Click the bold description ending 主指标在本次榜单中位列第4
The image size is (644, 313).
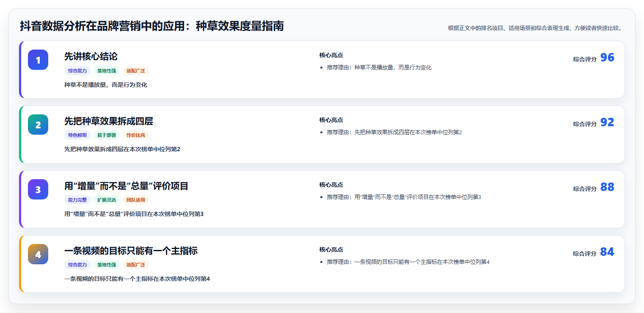click(x=137, y=279)
